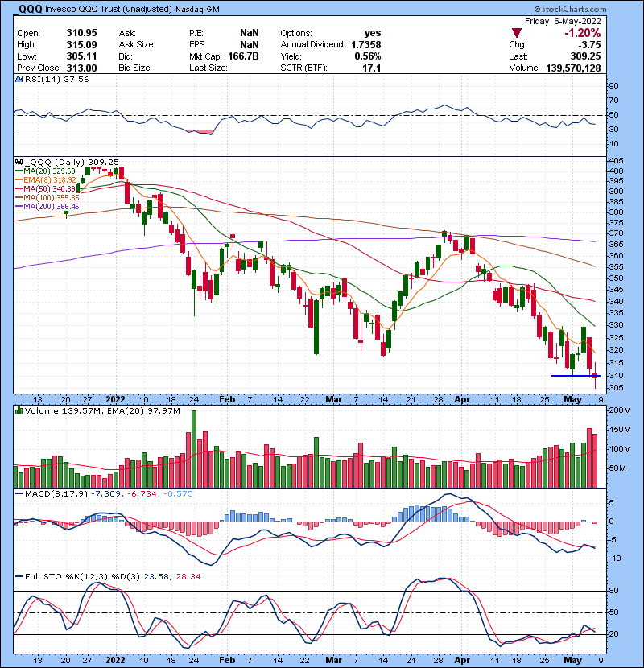Viewport: 644px width, 668px height.
Task: Click the 'Nasdaq GM' exchange label
Action: [197, 10]
